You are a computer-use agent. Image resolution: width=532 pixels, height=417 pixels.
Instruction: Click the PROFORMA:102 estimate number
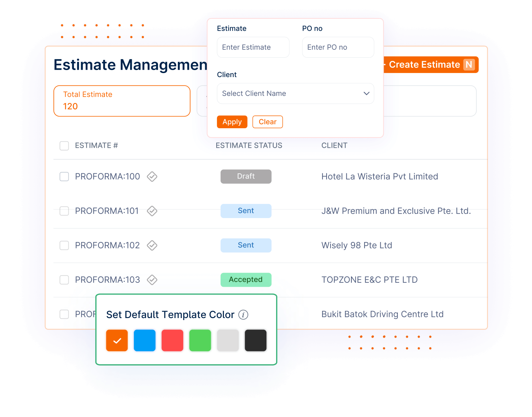[x=107, y=245]
